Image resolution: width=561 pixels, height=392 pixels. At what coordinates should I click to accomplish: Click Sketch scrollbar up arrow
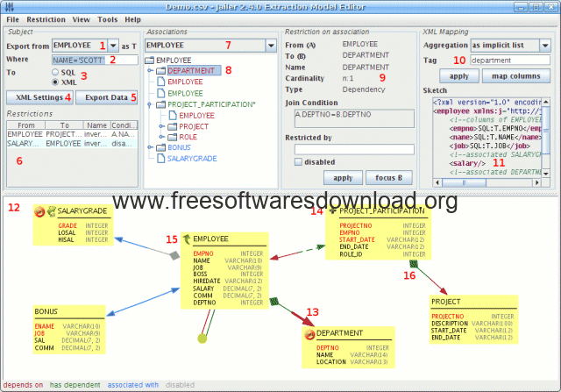[x=545, y=102]
